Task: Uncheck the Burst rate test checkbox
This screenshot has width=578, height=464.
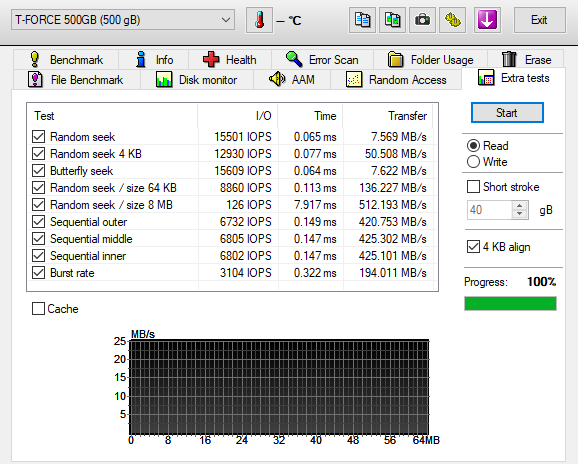Action: click(38, 273)
